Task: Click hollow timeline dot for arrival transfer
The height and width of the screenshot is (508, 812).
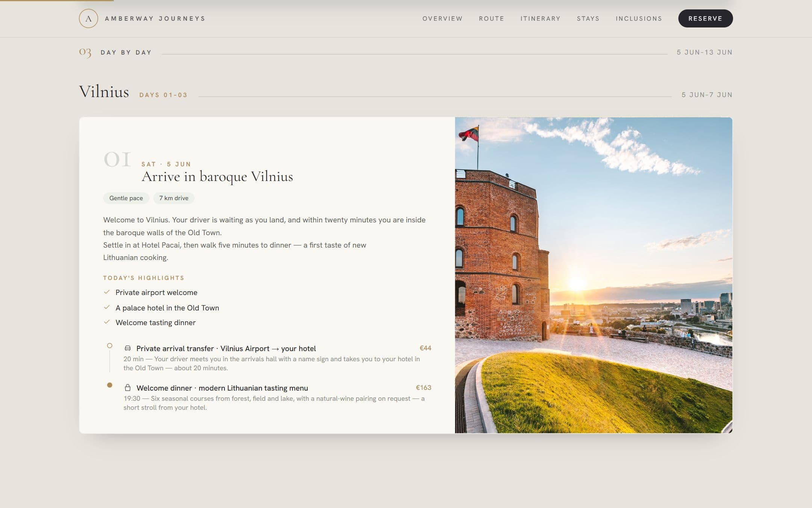Action: (x=109, y=345)
